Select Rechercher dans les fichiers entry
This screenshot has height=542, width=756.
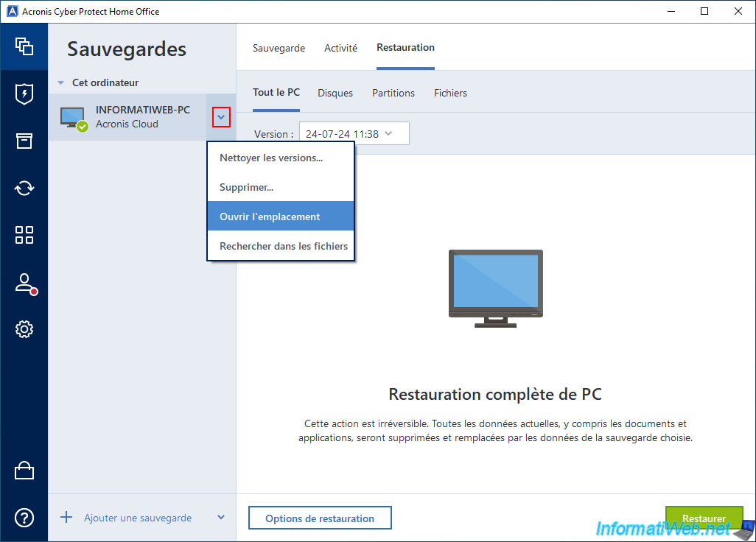281,246
